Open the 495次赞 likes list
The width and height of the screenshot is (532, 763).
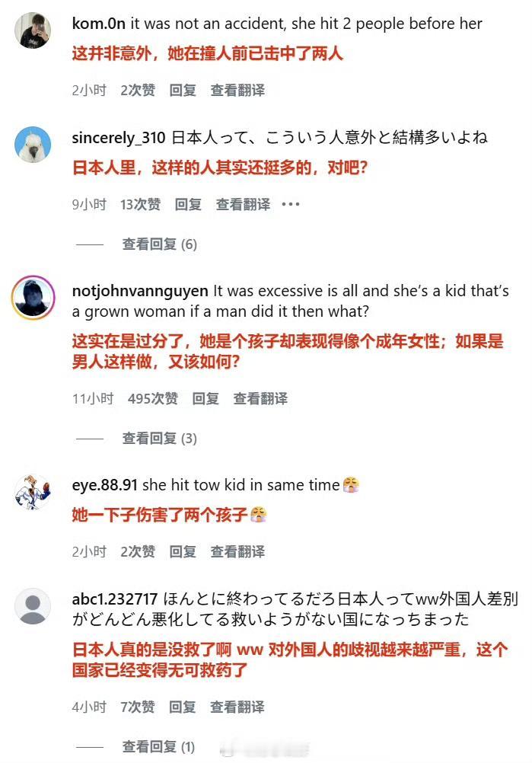point(153,398)
